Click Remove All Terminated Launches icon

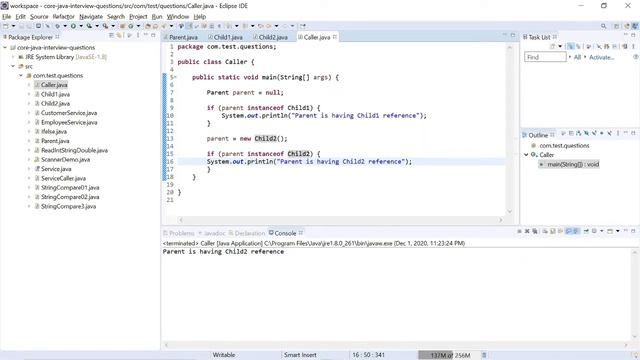click(x=534, y=231)
